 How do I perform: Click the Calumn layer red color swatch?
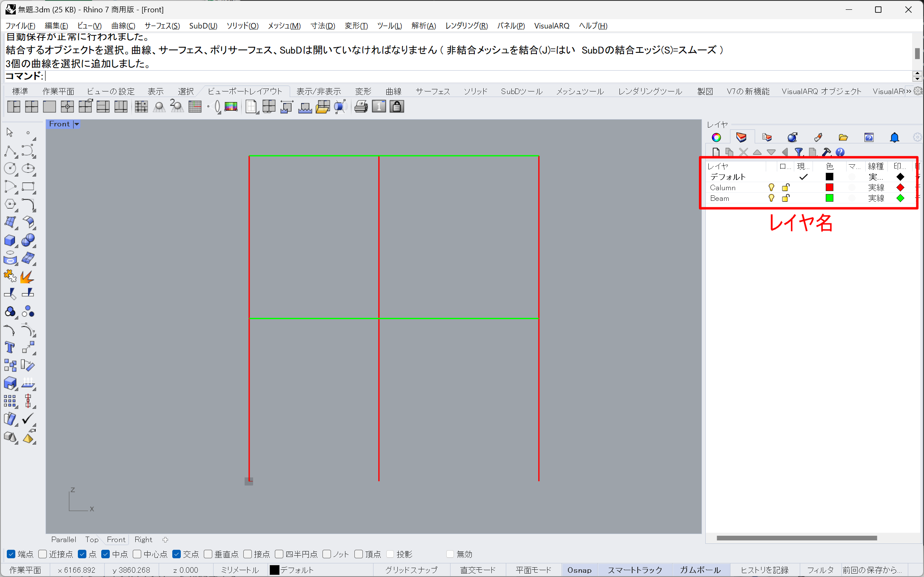tap(830, 188)
